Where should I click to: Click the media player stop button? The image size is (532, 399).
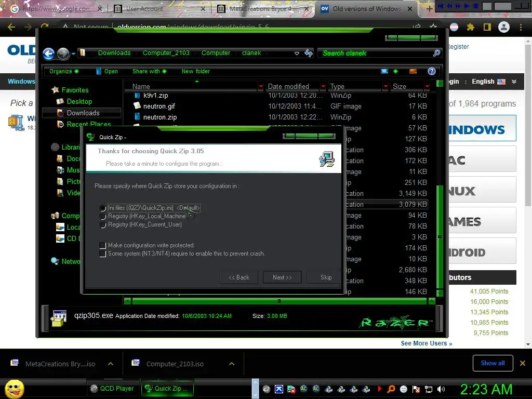coord(475,6)
